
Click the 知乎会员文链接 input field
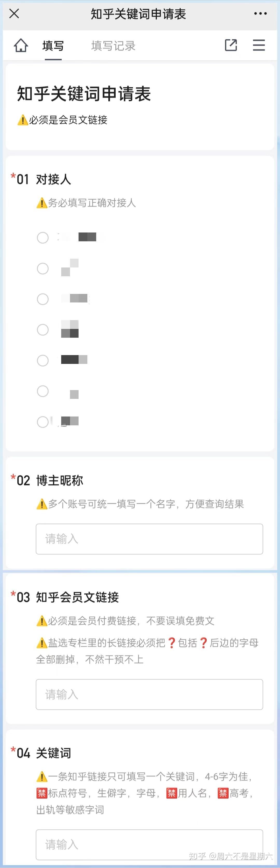tap(149, 694)
